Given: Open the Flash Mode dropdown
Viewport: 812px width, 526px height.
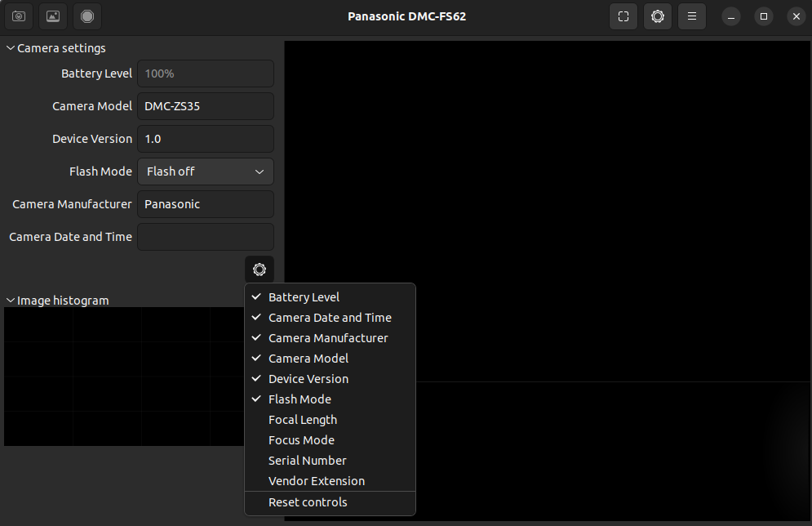Looking at the screenshot, I should 206,172.
